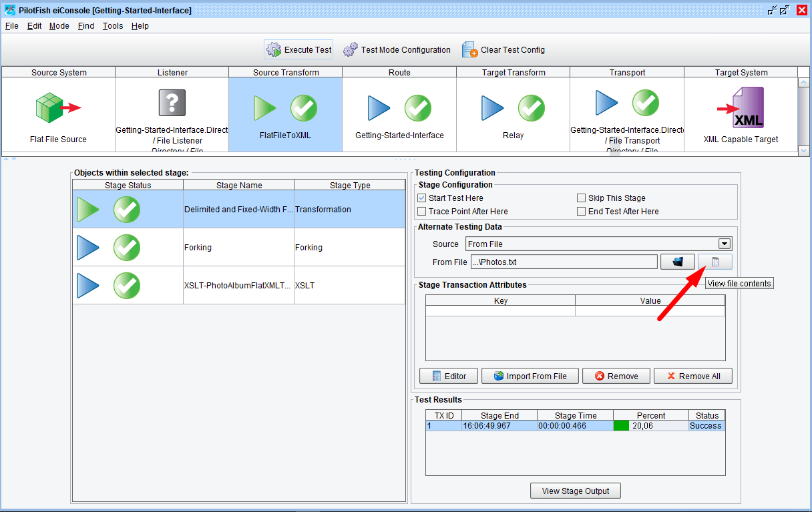Click green play arrow in Transformation row
Screen dimensions: 812x512
pyautogui.click(x=88, y=210)
